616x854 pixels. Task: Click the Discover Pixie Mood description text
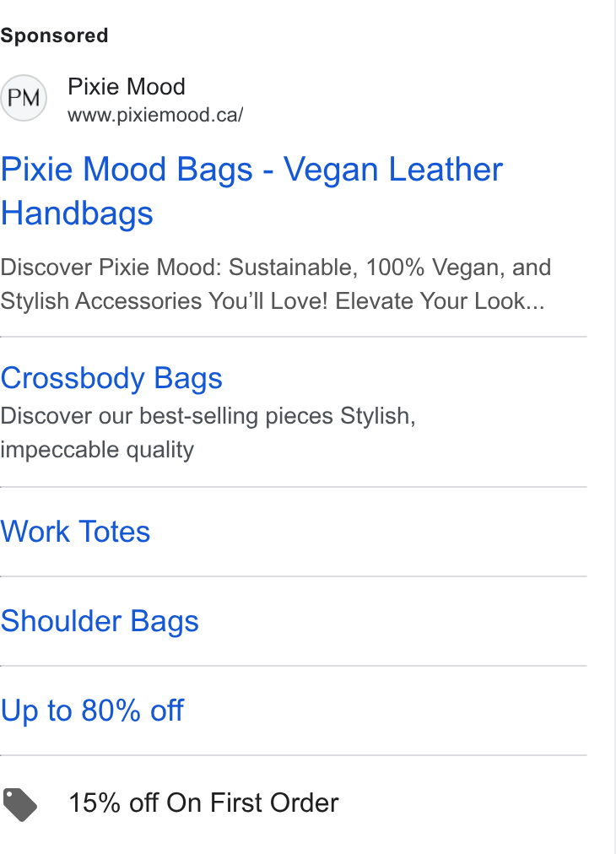[276, 268]
